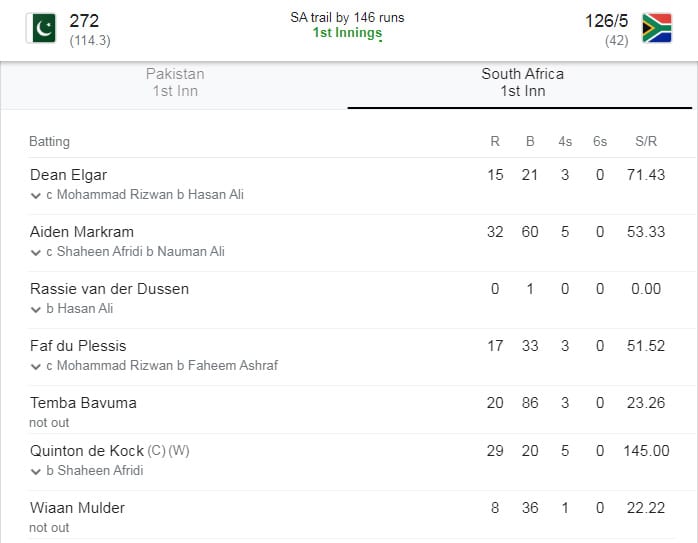
Task: Click the Batting column header
Action: point(49,142)
